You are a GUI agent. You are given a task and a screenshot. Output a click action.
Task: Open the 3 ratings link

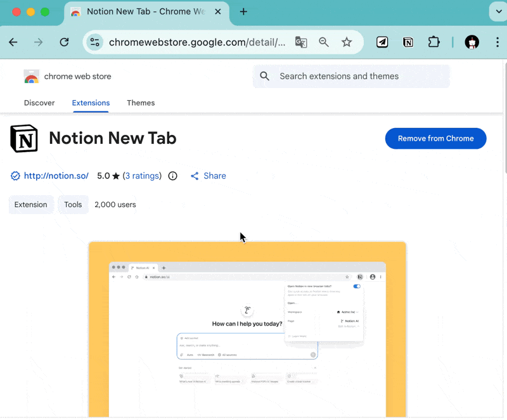pyautogui.click(x=142, y=176)
